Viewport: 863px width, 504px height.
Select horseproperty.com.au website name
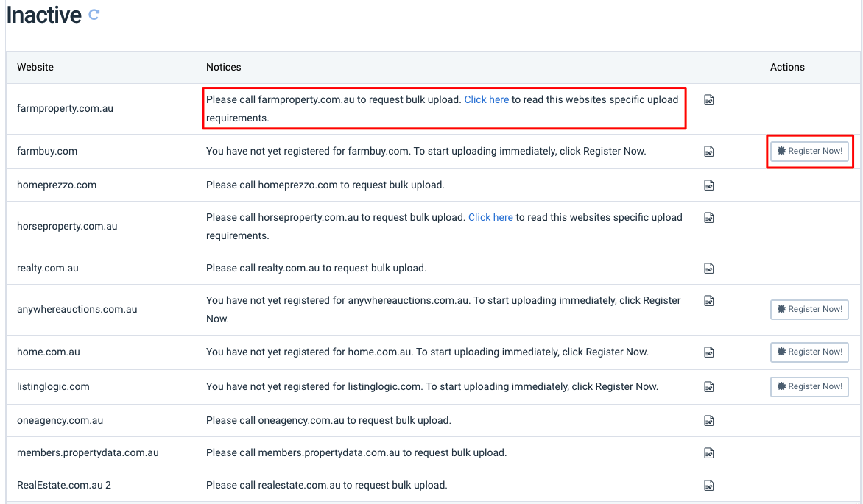[67, 226]
